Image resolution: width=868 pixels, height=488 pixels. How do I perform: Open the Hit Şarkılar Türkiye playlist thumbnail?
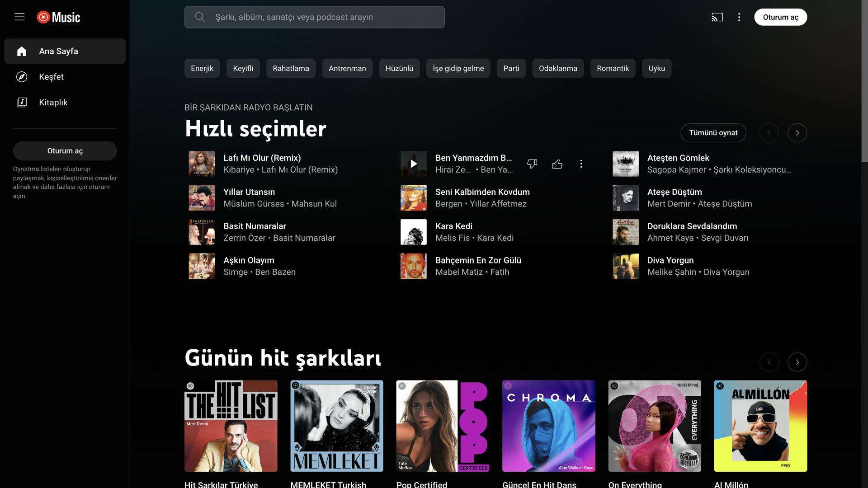(x=231, y=425)
